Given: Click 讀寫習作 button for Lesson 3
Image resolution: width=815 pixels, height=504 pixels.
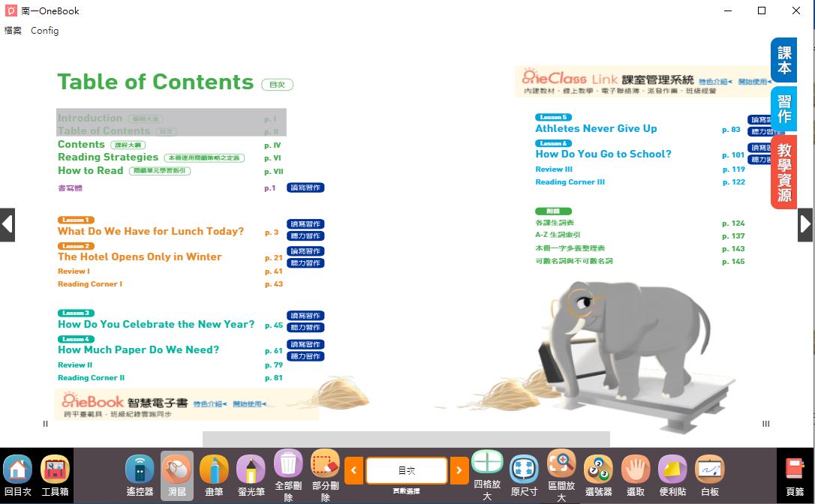Looking at the screenshot, I should [x=305, y=316].
